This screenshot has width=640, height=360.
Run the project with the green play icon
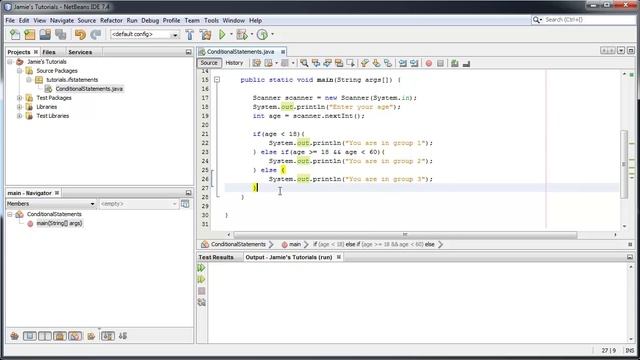[x=222, y=35]
